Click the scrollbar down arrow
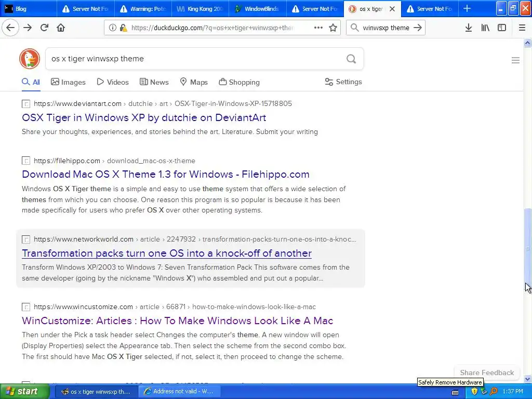The image size is (532, 399). tap(528, 379)
